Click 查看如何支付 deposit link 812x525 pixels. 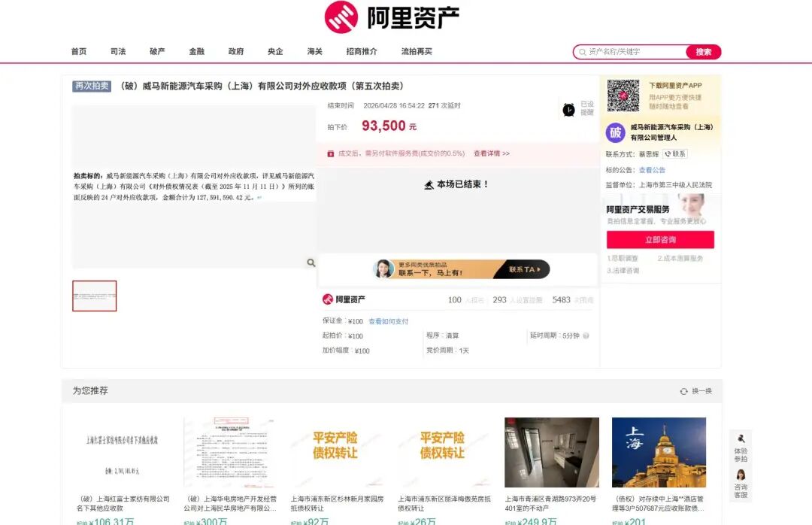point(388,321)
